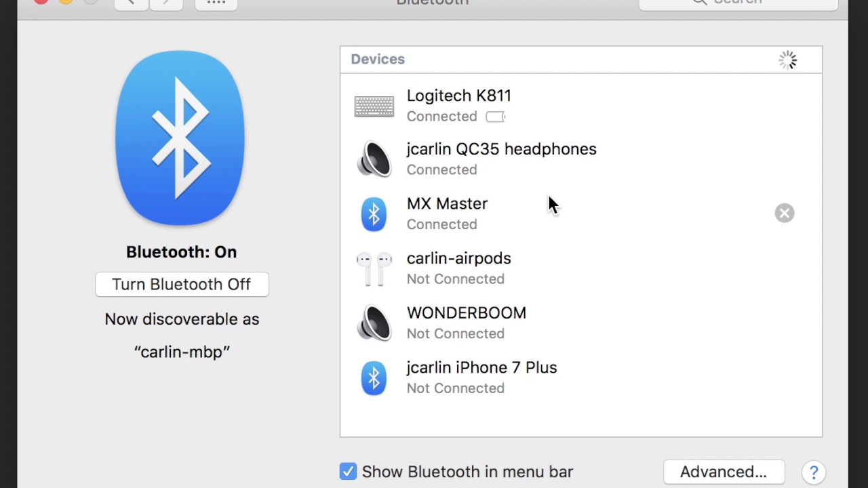The height and width of the screenshot is (488, 868).
Task: Remove MX Master using the X button
Action: tap(785, 213)
